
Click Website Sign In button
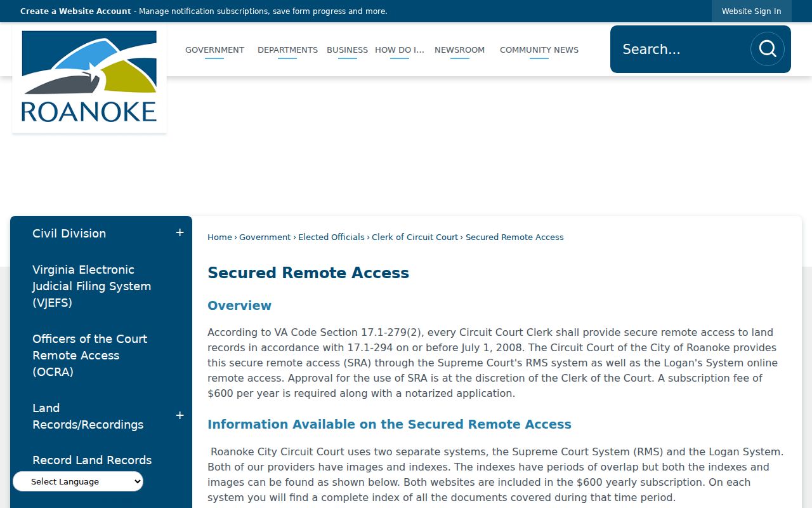pos(752,11)
